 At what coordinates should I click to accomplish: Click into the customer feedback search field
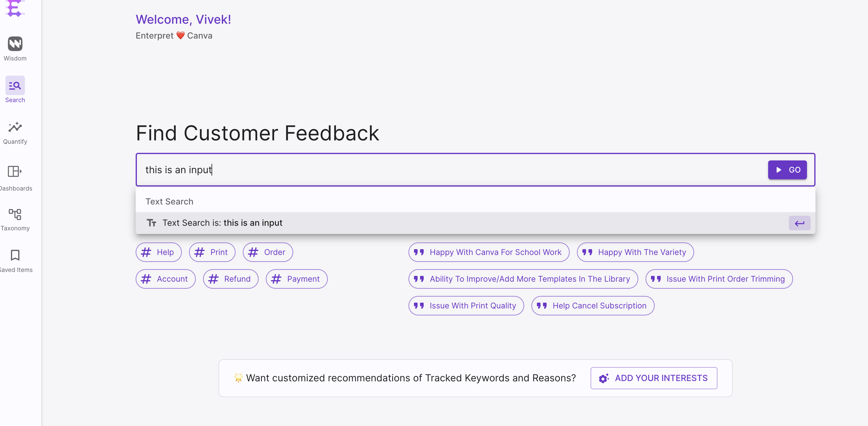click(438, 170)
